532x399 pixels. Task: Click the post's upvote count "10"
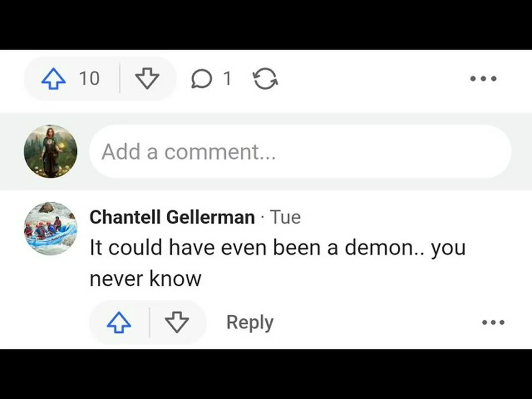[89, 79]
